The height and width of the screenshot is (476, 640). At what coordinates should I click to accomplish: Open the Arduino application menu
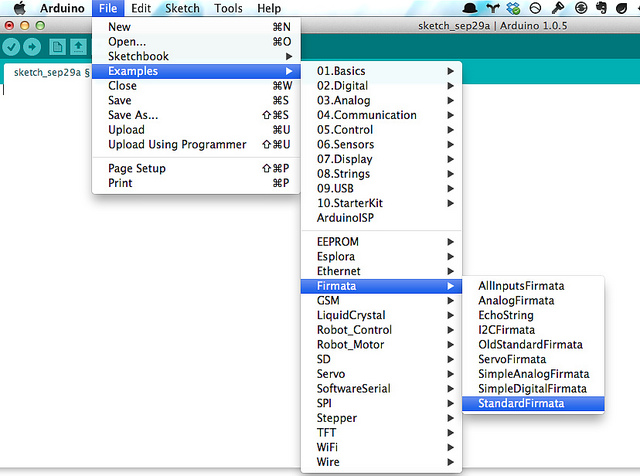point(62,8)
